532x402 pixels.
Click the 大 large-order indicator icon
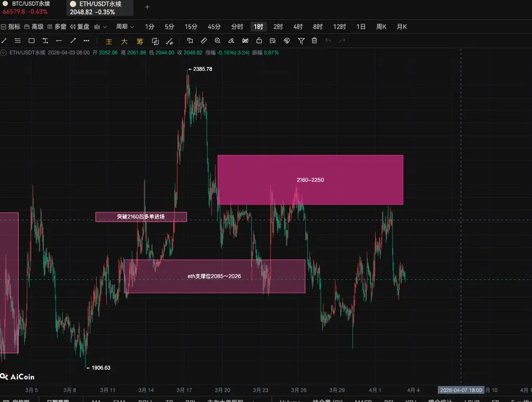pos(124,42)
